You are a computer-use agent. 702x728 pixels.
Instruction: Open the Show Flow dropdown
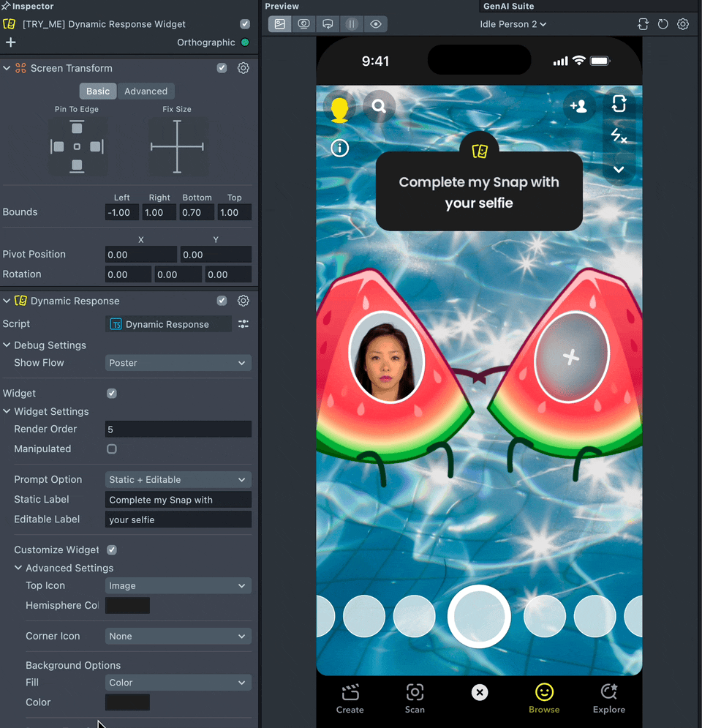[178, 363]
